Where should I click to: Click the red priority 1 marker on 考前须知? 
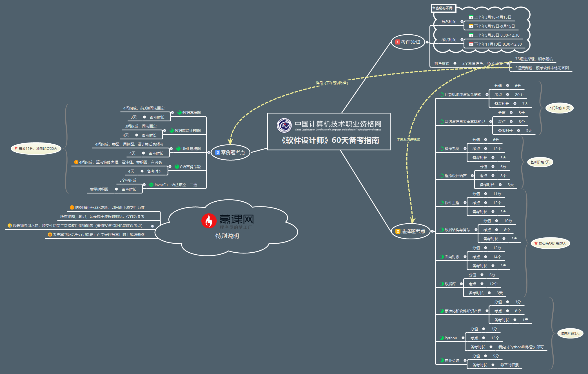click(x=398, y=42)
